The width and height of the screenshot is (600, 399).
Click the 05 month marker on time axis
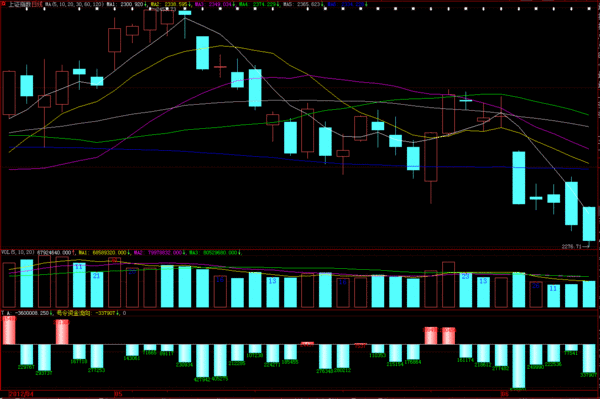pyautogui.click(x=118, y=394)
